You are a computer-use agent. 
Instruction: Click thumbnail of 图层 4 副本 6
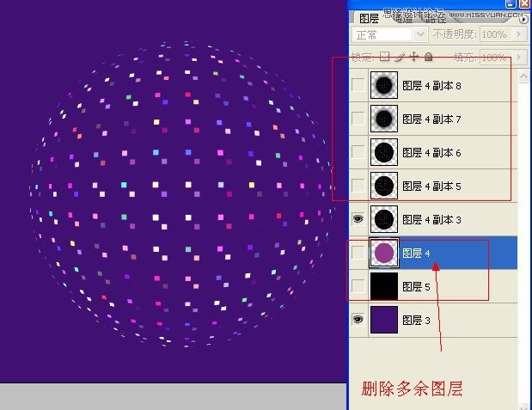pos(384,152)
